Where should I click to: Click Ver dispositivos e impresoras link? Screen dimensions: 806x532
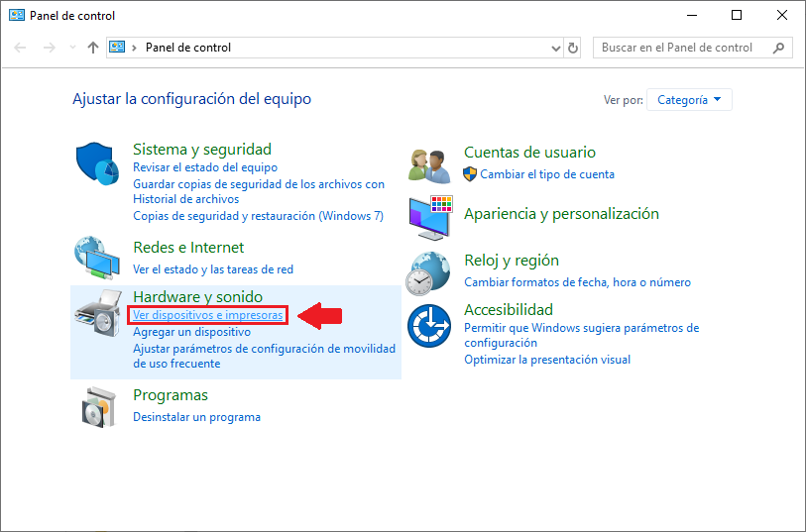pos(207,315)
